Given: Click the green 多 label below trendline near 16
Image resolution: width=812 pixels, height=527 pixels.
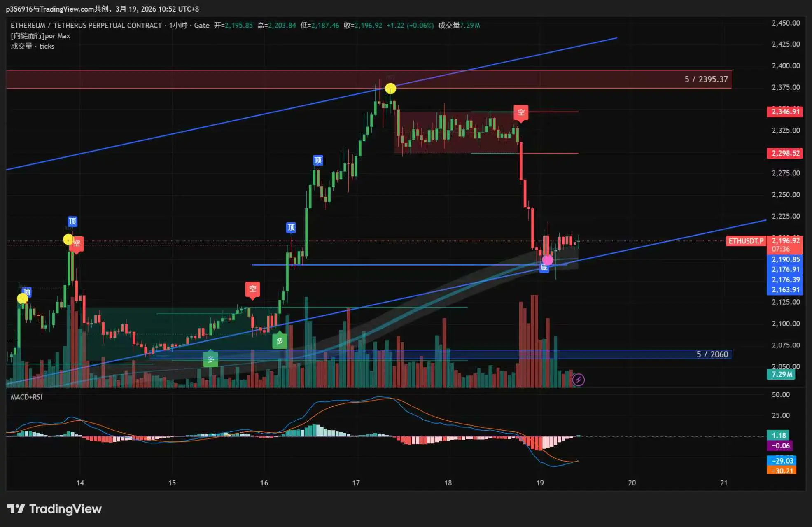Looking at the screenshot, I should (x=280, y=341).
